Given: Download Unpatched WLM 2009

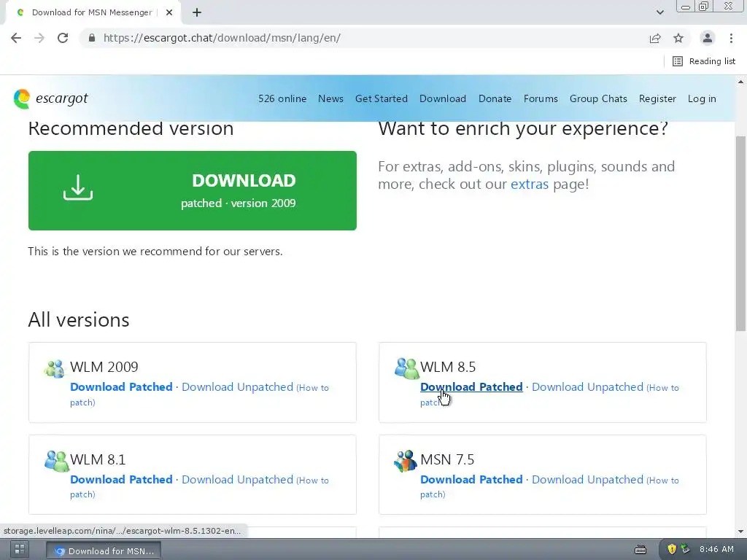Looking at the screenshot, I should (x=237, y=386).
